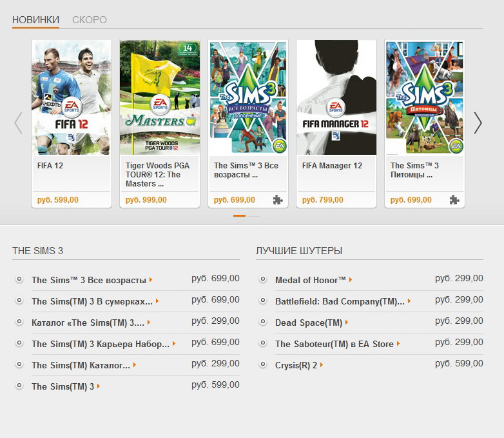Viewport: 504px width, 438px height.
Task: Click the left carousel arrow
Action: (x=18, y=123)
